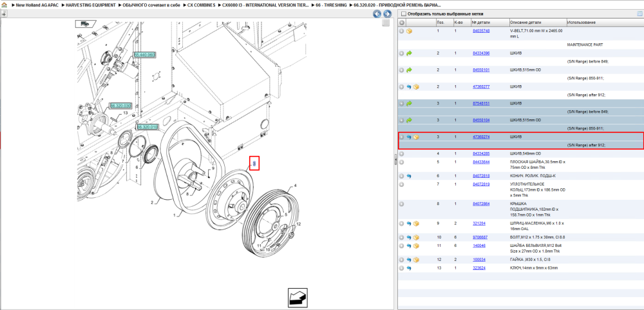
Task: Enable 'Отобразить только выбранные метки' checkbox
Action: point(404,14)
